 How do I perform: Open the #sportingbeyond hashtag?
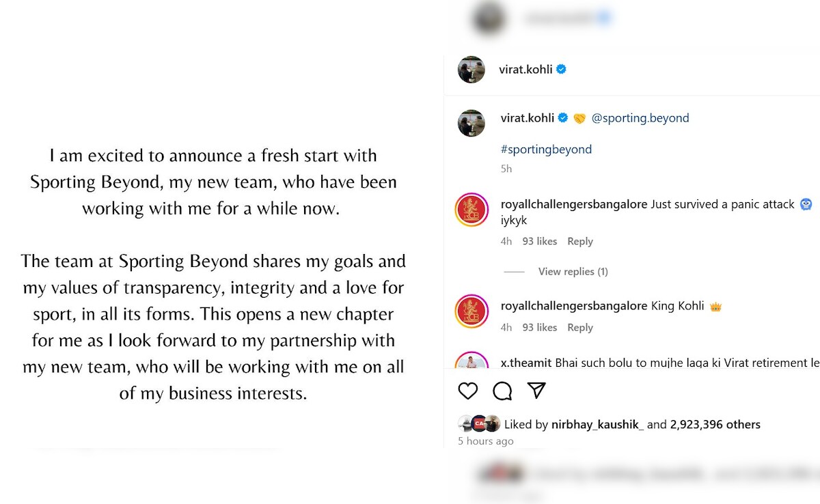coord(546,150)
